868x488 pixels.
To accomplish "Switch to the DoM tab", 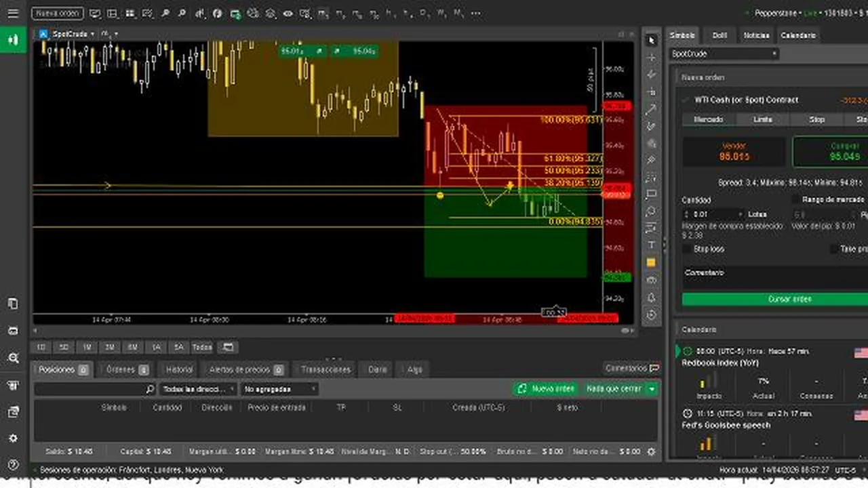I will (x=719, y=35).
